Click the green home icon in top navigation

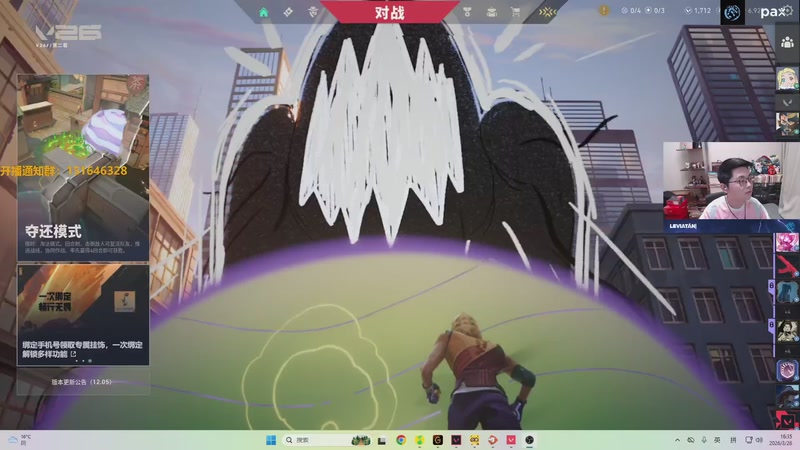[263, 12]
